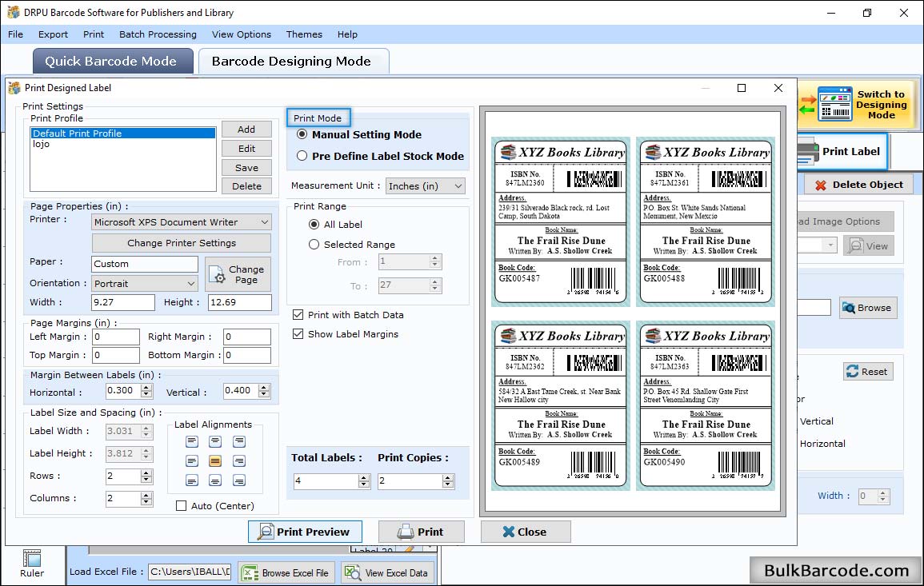Image resolution: width=924 pixels, height=586 pixels.
Task: Click the Print button at dialog bottom
Action: [x=422, y=532]
